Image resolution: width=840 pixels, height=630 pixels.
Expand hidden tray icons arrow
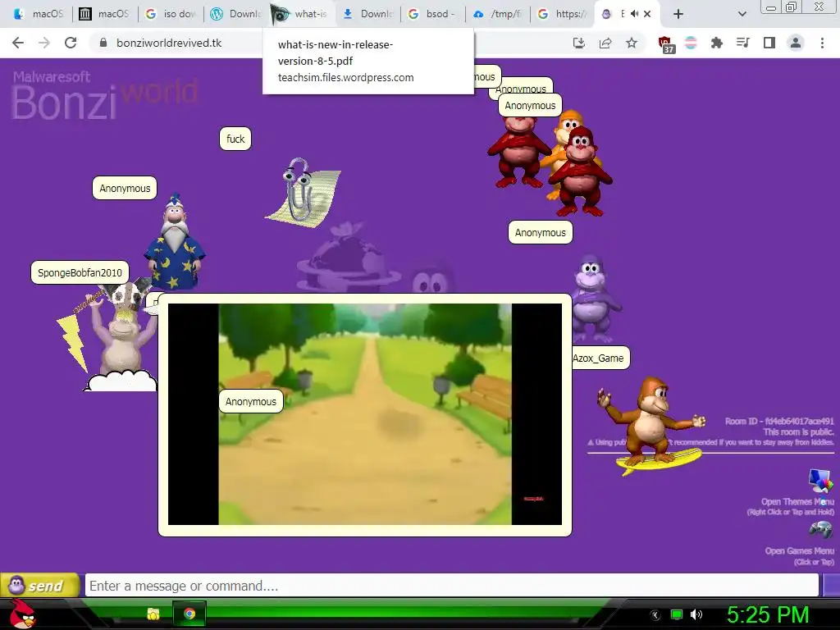tap(655, 615)
